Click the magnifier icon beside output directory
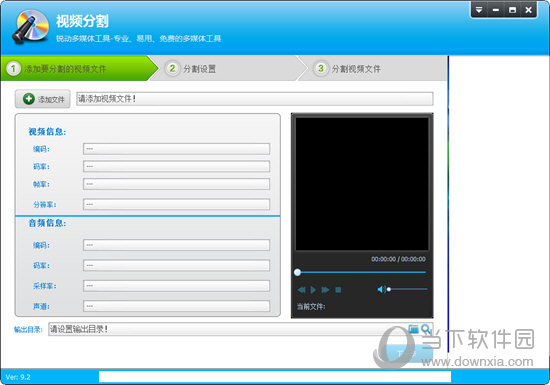Screen dimensions: 550x385 click(426, 329)
